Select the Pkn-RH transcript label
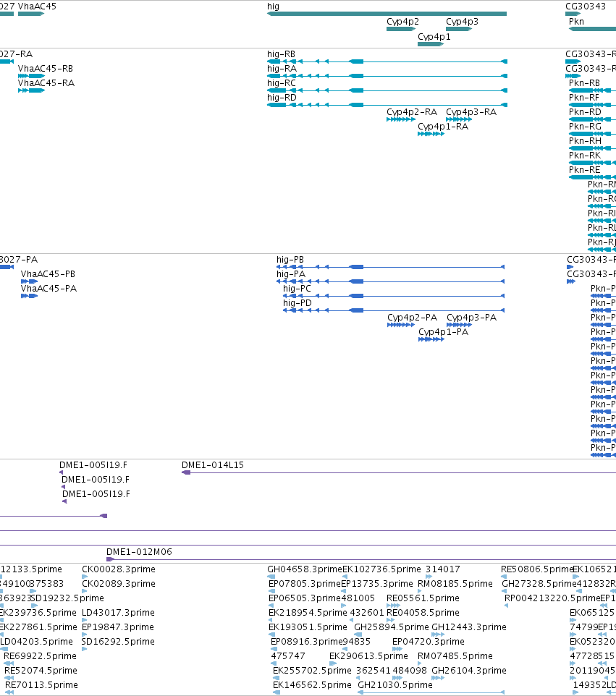616x696 pixels. (x=585, y=140)
